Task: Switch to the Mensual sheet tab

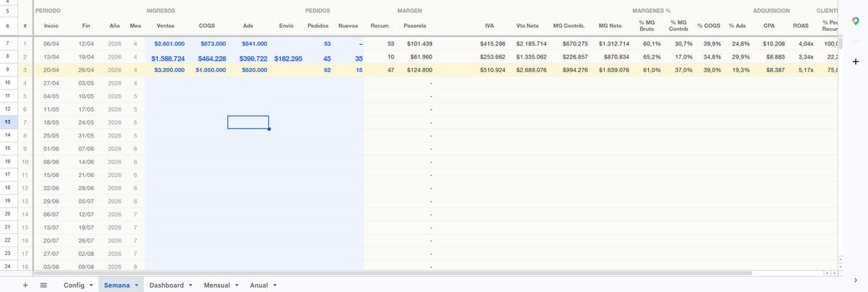Action: (217, 285)
